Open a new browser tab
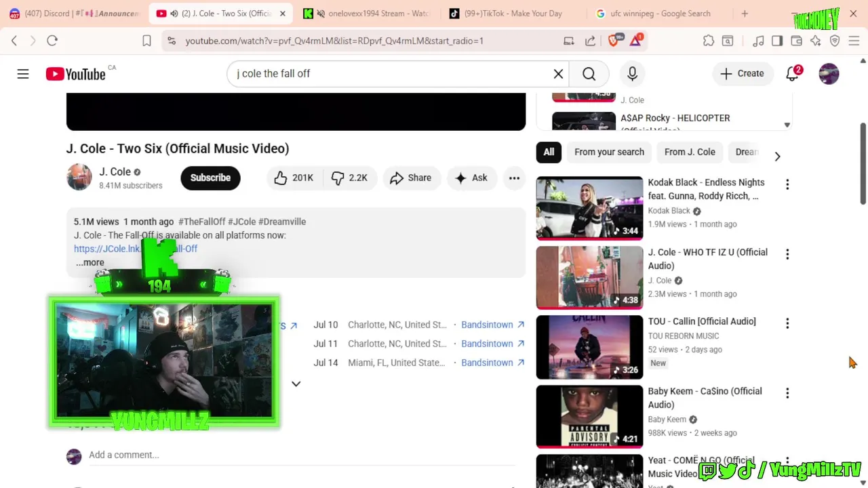The height and width of the screenshot is (488, 868). pos(745,14)
